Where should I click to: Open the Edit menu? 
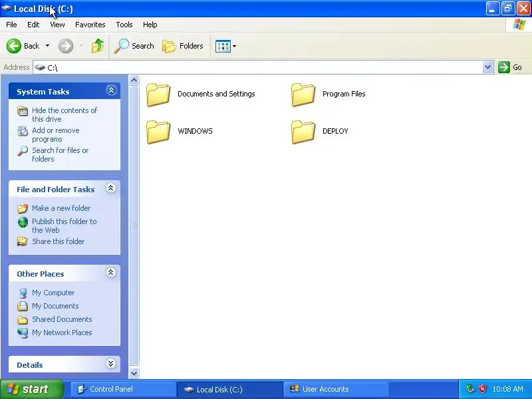33,25
